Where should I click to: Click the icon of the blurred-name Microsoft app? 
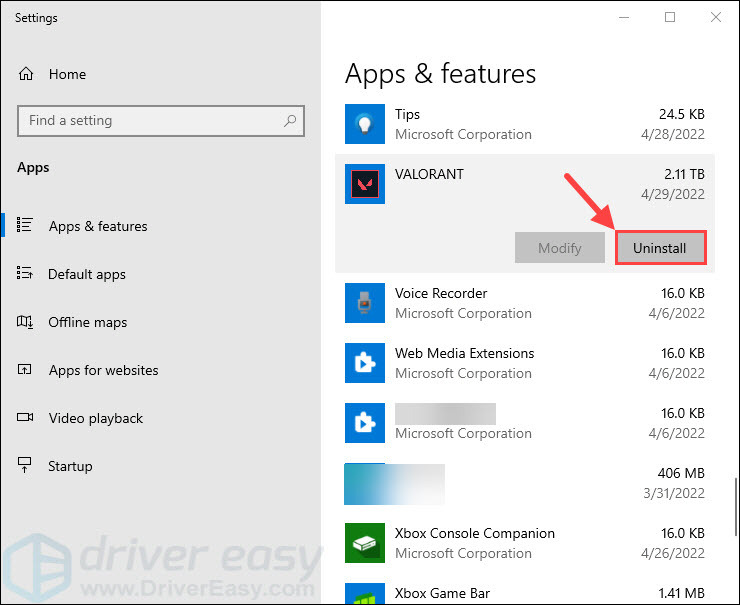coord(365,423)
